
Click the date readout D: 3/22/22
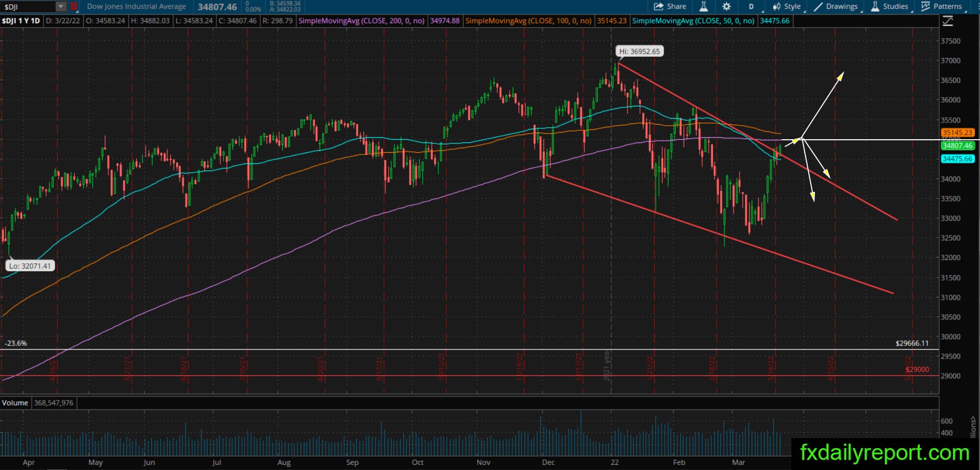tap(63, 21)
